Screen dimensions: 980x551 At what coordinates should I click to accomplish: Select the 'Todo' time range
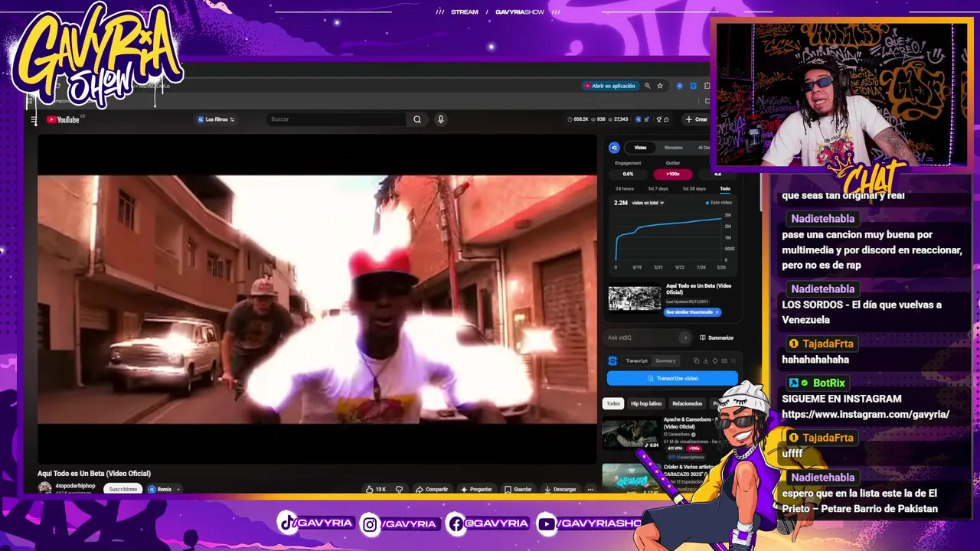pyautogui.click(x=724, y=188)
